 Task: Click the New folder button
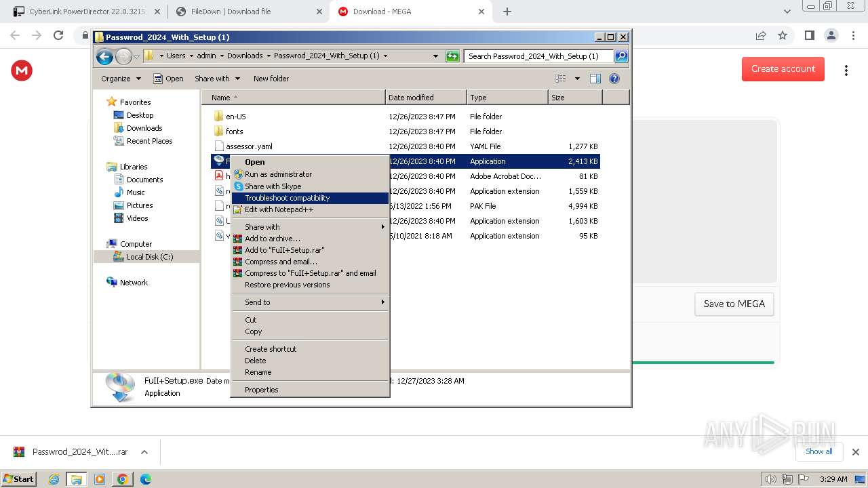pyautogui.click(x=271, y=79)
